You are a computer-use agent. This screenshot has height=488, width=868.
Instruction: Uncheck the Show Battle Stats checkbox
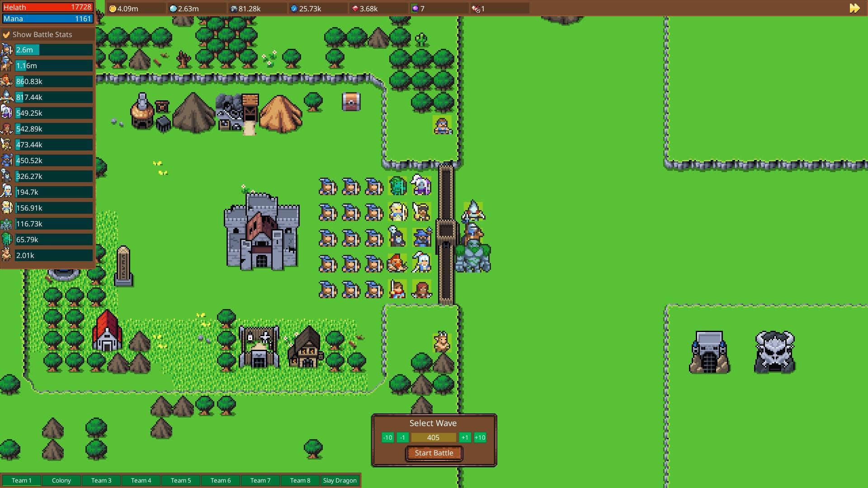6,34
